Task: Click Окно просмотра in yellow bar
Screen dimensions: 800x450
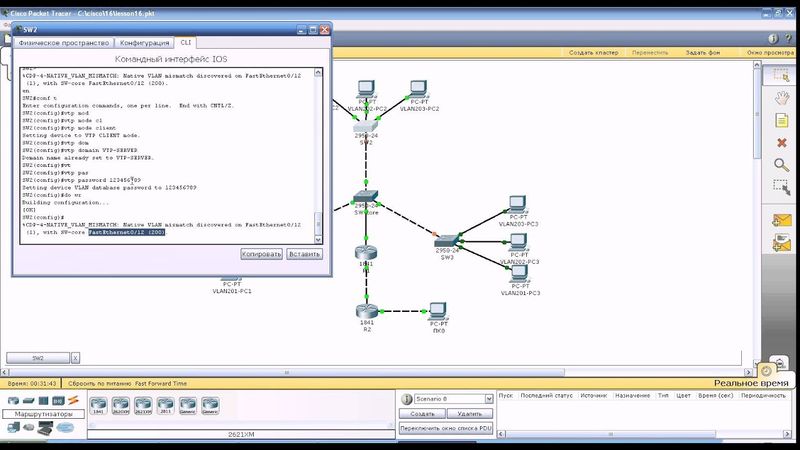Action: coord(770,53)
